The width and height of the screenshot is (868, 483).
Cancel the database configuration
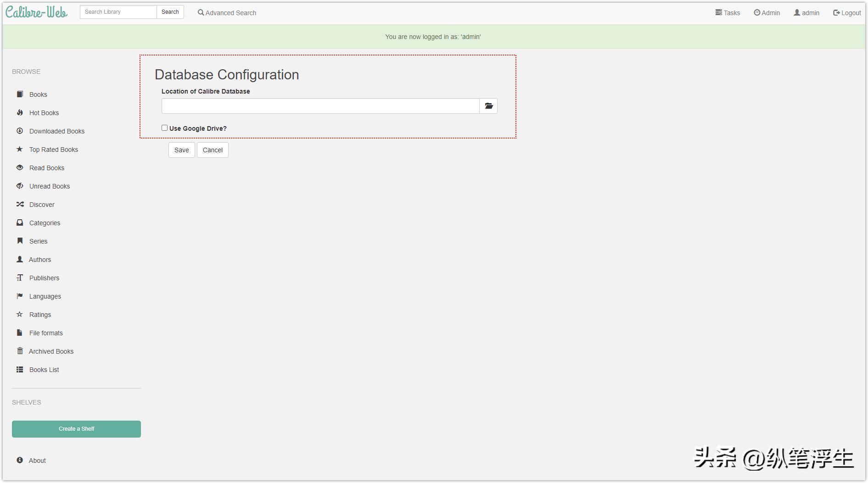pyautogui.click(x=213, y=150)
